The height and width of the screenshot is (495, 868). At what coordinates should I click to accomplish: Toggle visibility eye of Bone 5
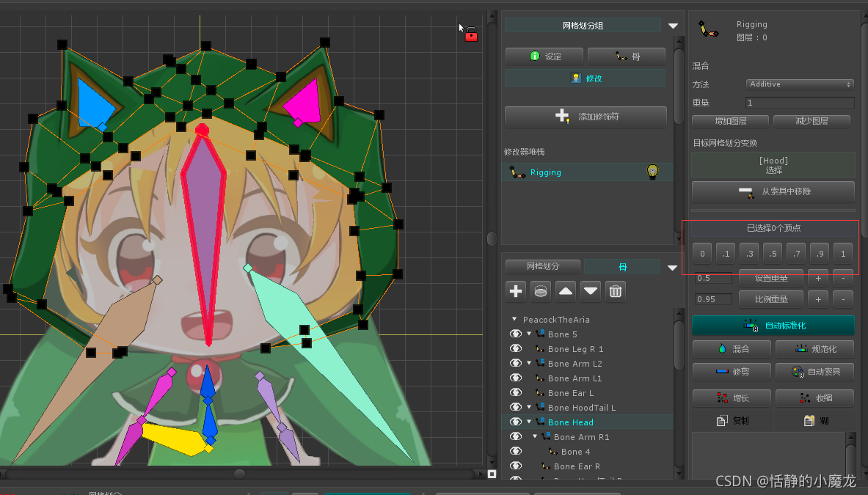(x=515, y=334)
